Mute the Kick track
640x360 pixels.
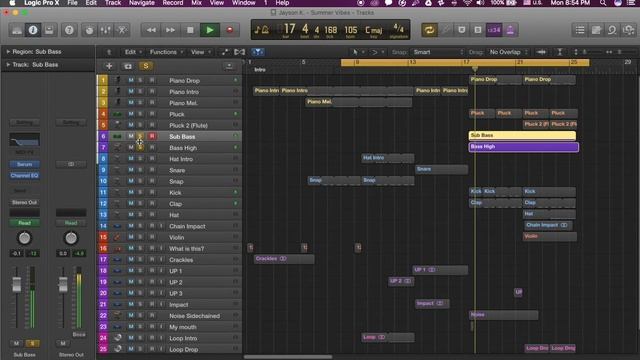(131, 192)
